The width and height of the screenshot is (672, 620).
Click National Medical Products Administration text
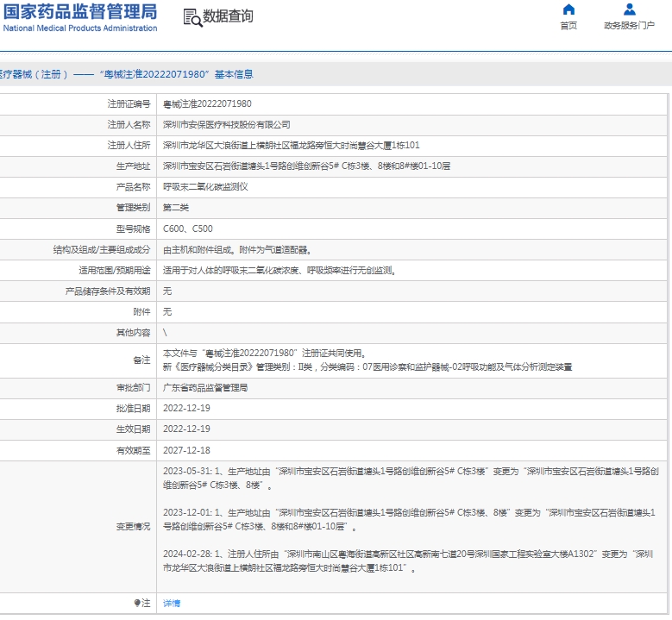[80, 28]
